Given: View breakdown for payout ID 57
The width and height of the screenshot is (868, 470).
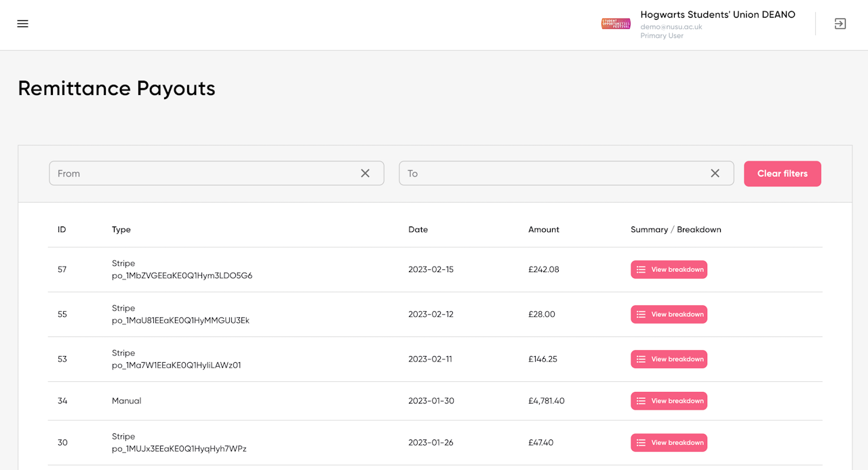Looking at the screenshot, I should pos(669,269).
